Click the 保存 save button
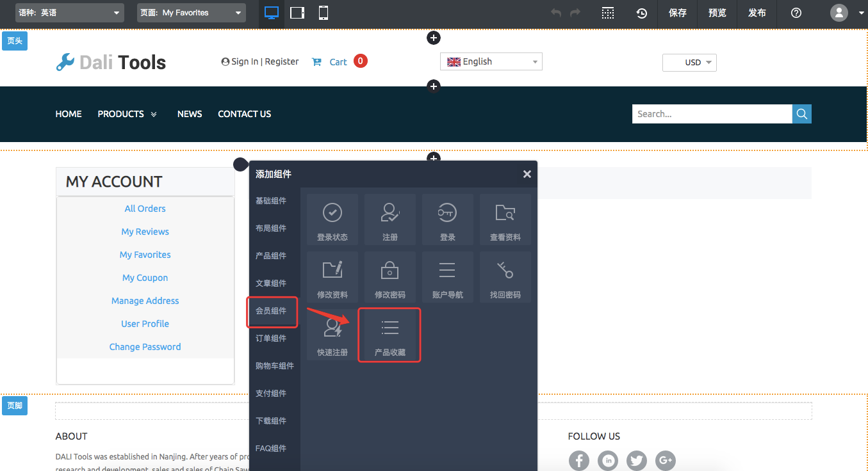 (677, 13)
